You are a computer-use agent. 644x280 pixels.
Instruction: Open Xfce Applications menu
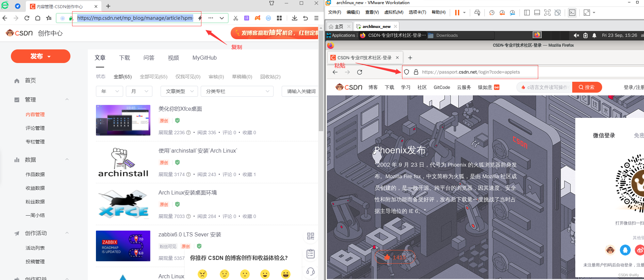coord(341,35)
